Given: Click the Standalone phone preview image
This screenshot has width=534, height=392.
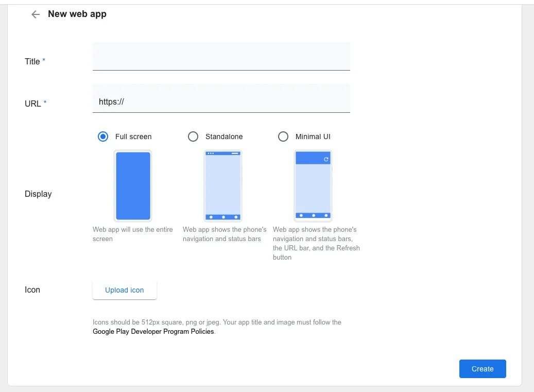Looking at the screenshot, I should (223, 185).
